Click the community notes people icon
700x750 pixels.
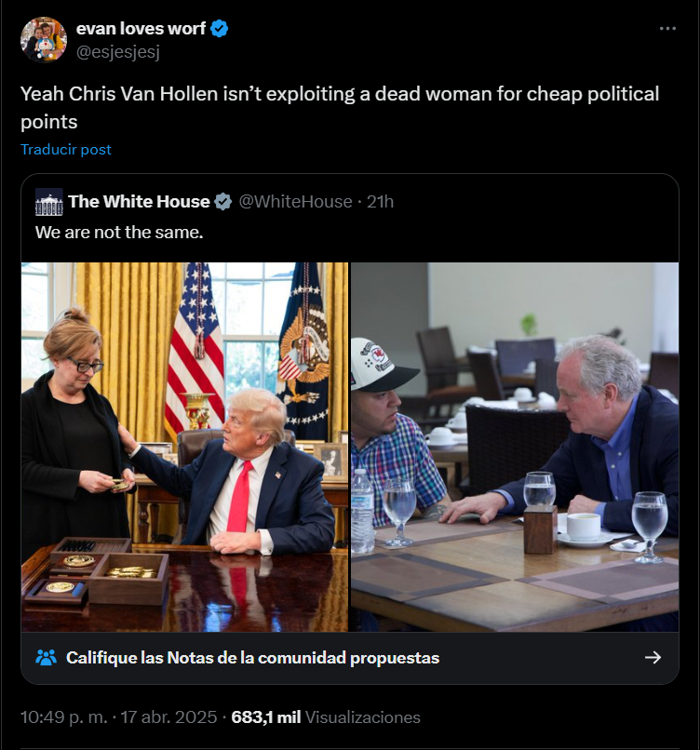pos(47,658)
